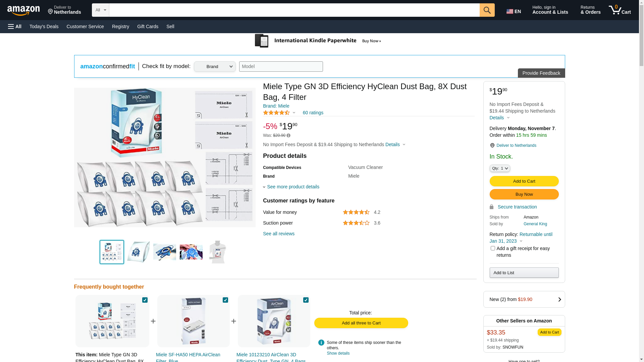Click the yellow Add to Cart button
Viewport: 644px width, 362px height.
(524, 181)
